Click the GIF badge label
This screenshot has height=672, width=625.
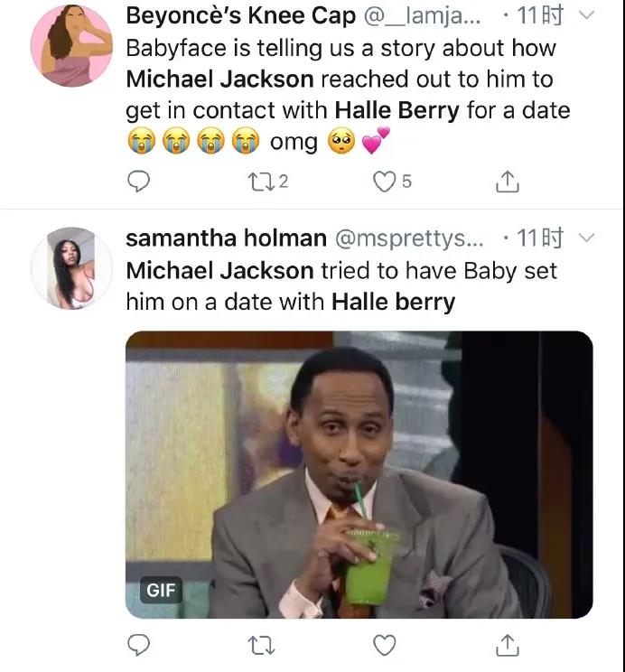pyautogui.click(x=163, y=591)
